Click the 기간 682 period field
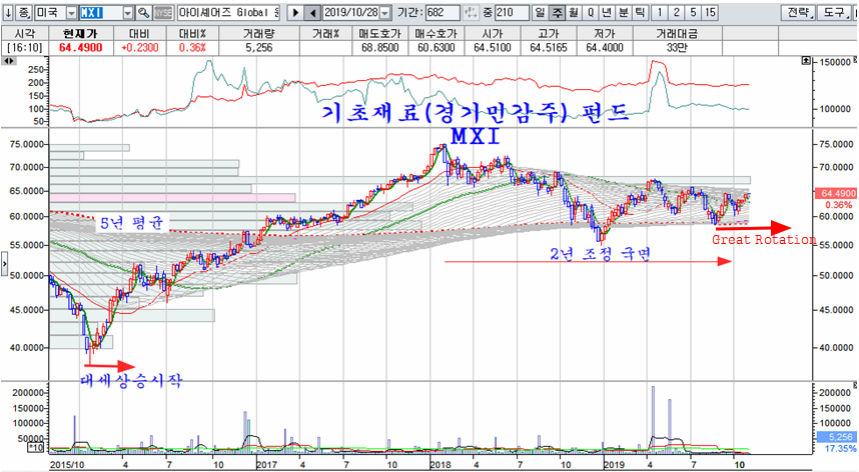This screenshot has height=472, width=859. (442, 13)
